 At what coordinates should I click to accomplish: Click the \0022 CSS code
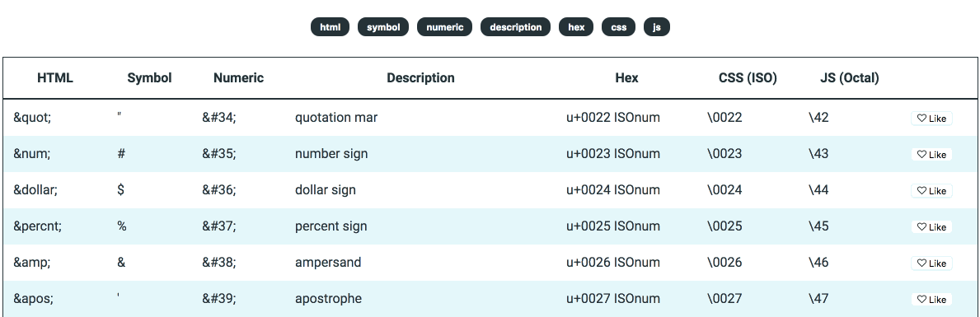[x=724, y=117]
